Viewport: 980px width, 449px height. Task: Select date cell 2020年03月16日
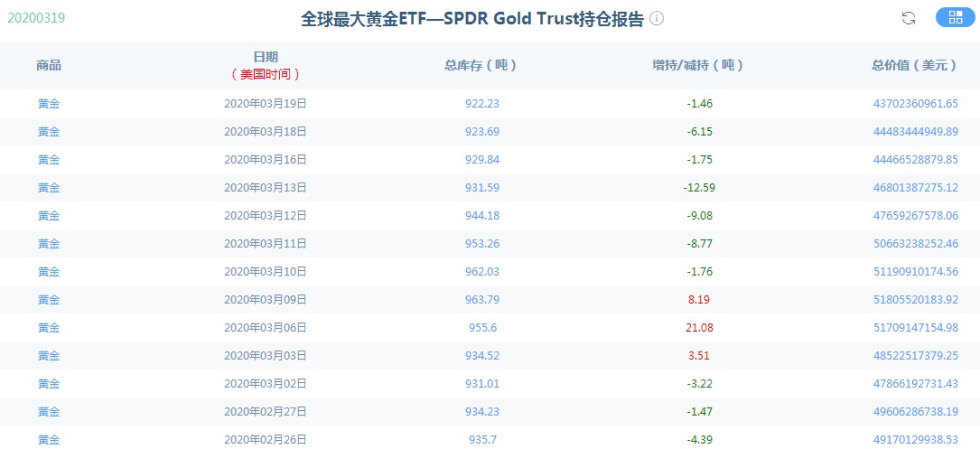click(x=266, y=160)
